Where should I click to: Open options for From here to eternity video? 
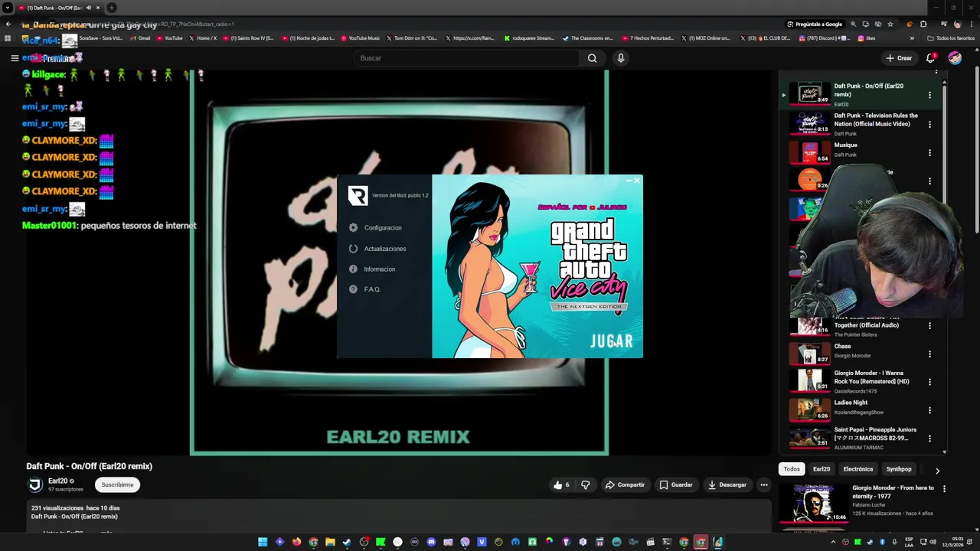coord(944,489)
